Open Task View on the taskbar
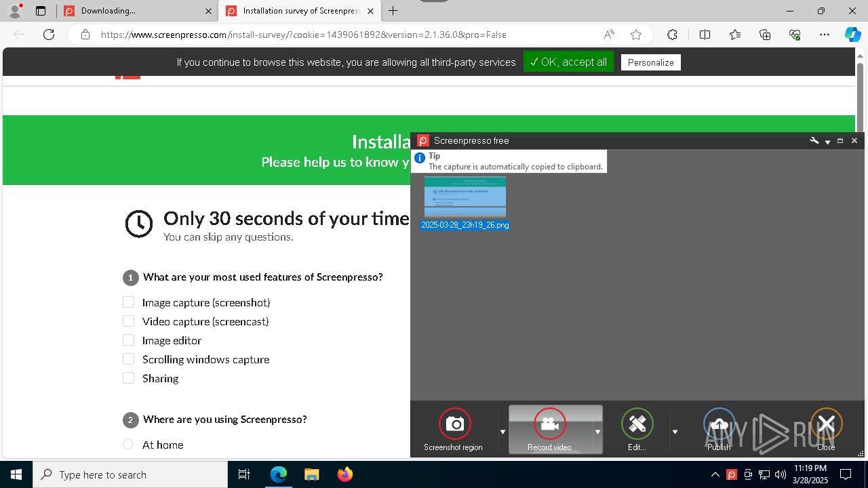 point(245,474)
